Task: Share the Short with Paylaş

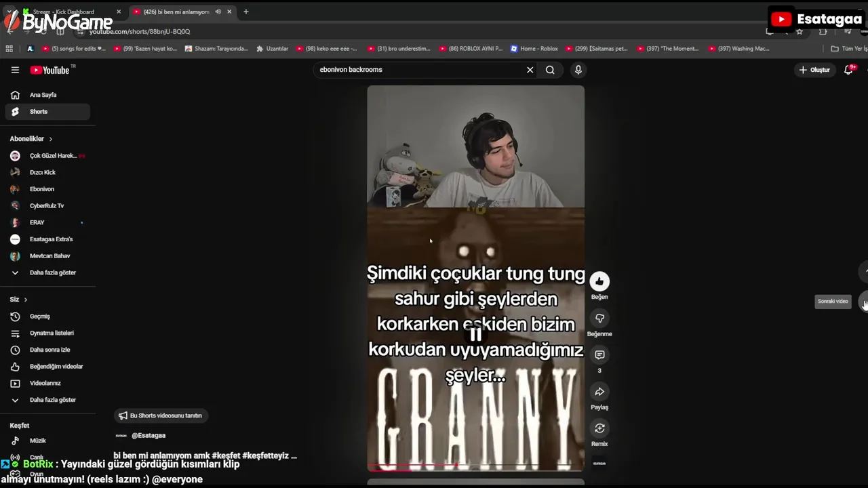Action: [x=599, y=392]
